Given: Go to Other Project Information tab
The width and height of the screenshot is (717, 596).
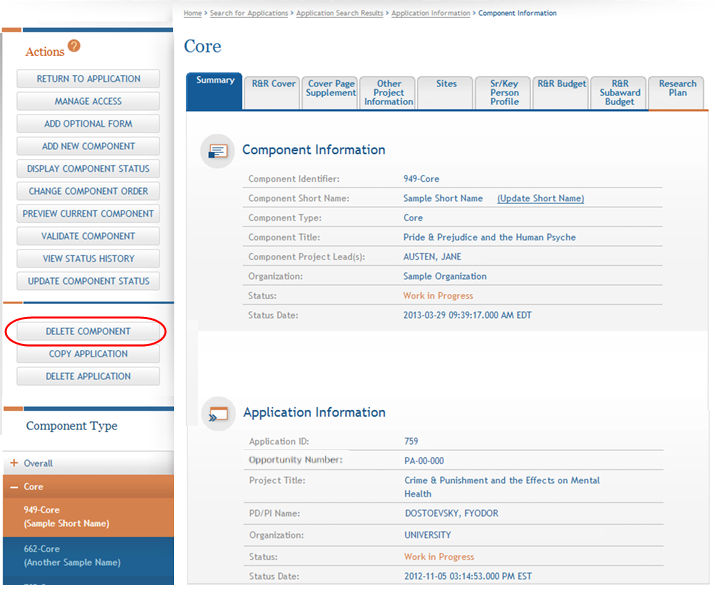Looking at the screenshot, I should tap(388, 93).
